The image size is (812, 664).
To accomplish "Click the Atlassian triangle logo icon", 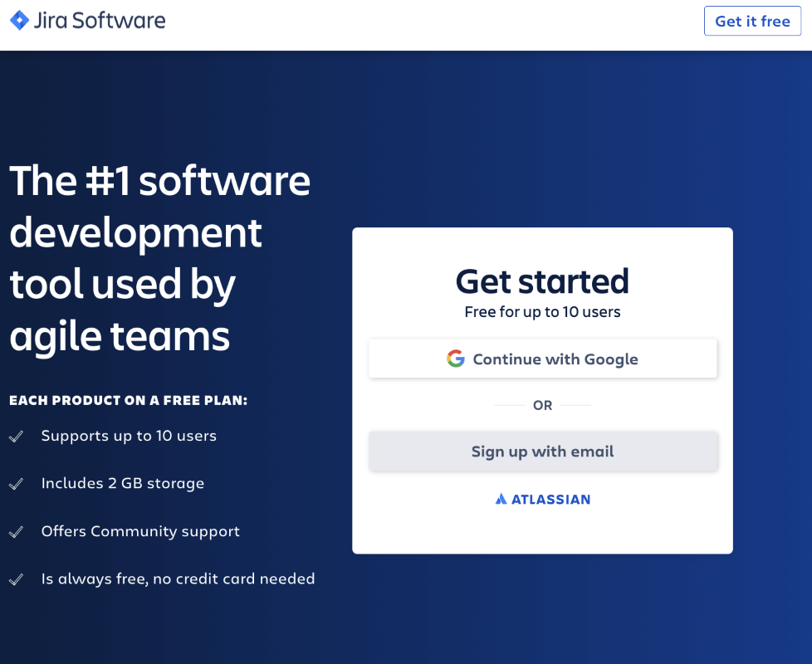I will (501, 499).
